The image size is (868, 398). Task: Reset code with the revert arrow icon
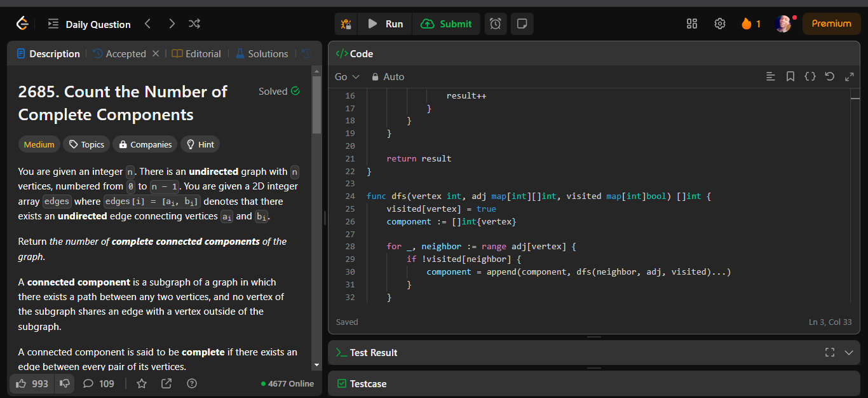click(x=829, y=77)
